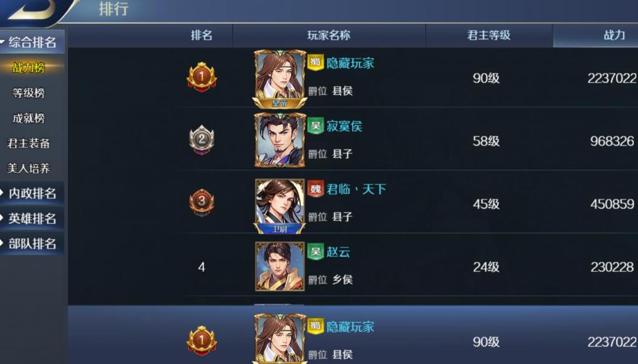Image resolution: width=638 pixels, height=364 pixels.
Task: Select the 战力榜 ranking tab
Action: click(x=29, y=67)
